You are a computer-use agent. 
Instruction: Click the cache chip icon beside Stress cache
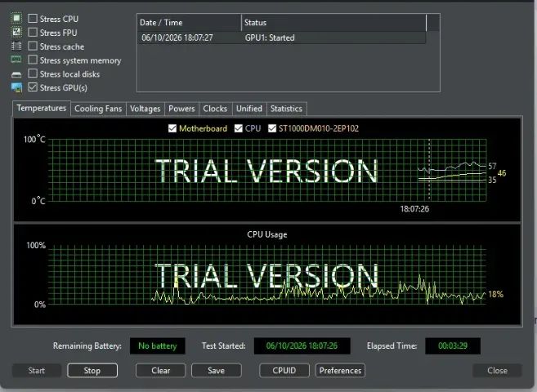pos(16,46)
